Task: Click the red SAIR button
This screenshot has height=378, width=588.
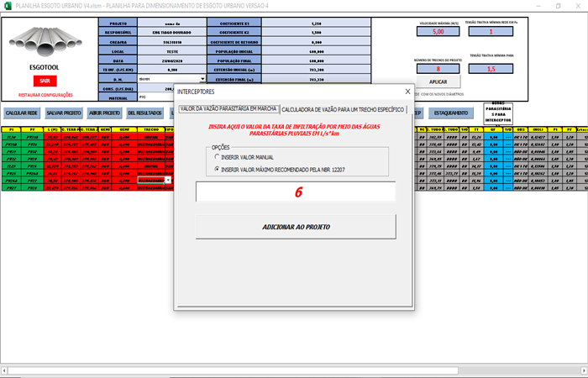Action: tap(42, 81)
